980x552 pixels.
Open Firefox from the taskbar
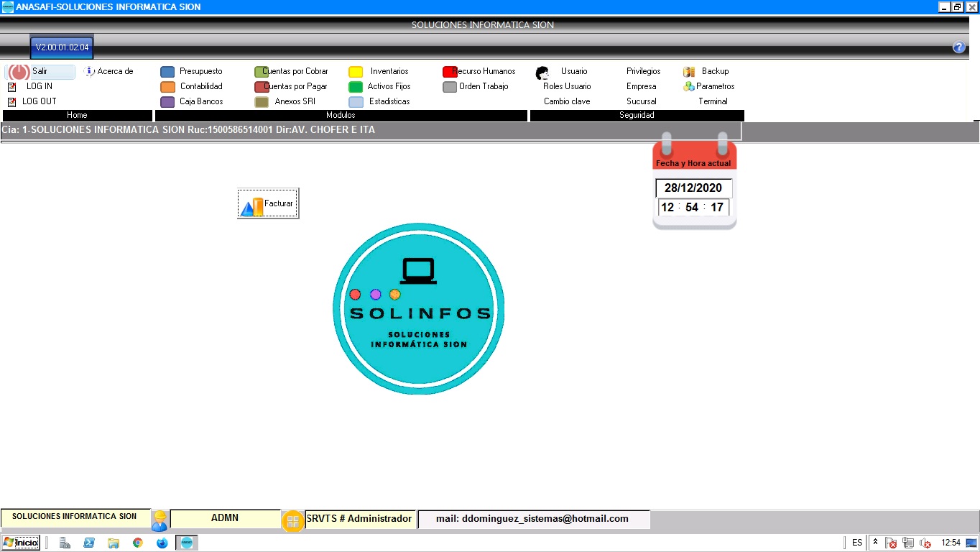pyautogui.click(x=162, y=543)
